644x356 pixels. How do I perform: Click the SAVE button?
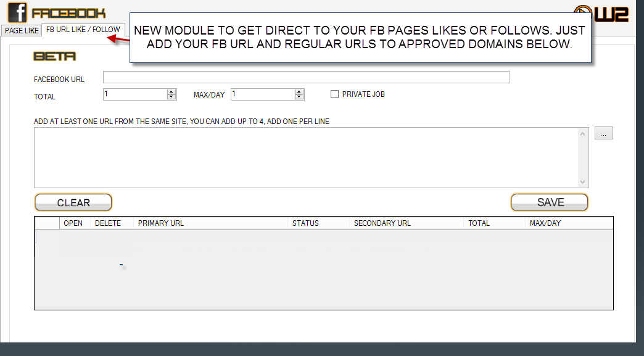coord(550,202)
